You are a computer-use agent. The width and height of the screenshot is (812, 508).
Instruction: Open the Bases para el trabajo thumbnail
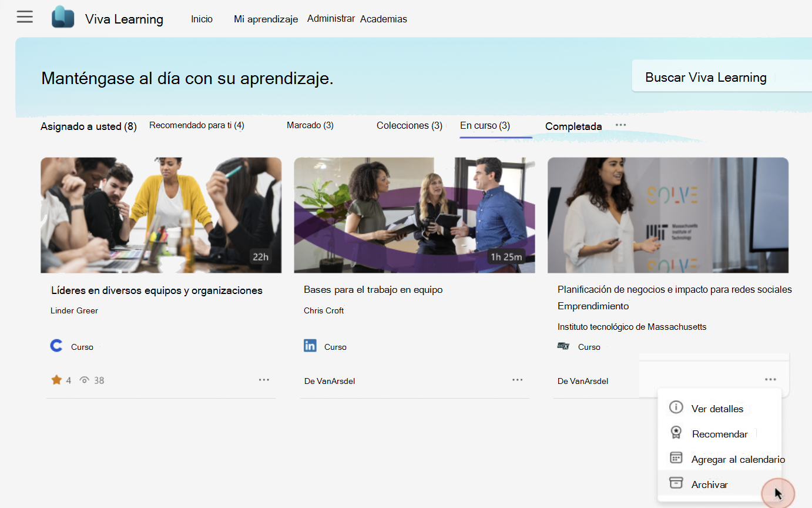pos(414,215)
